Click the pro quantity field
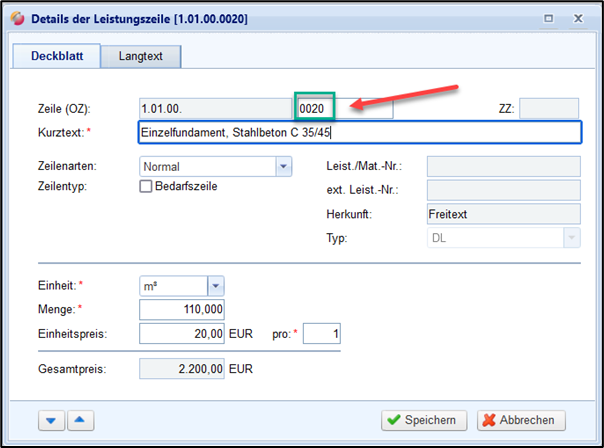Screen dimensions: 604x448 click(x=321, y=334)
